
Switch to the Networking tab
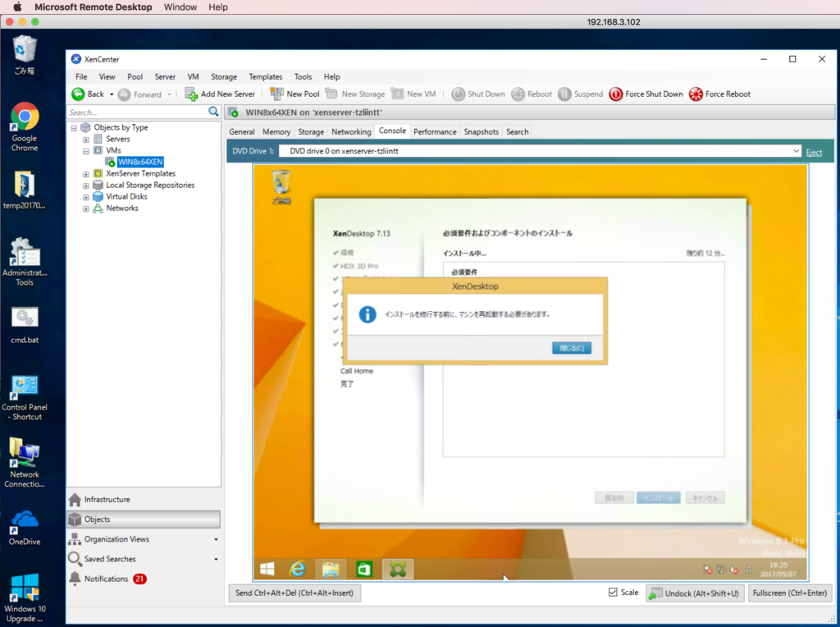point(351,132)
